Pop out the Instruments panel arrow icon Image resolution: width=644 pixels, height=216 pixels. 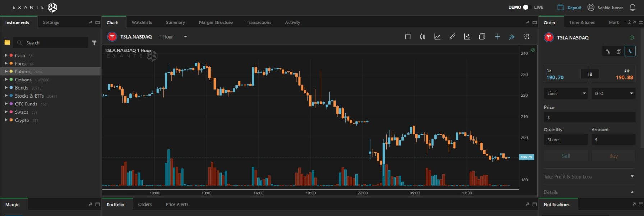click(91, 22)
